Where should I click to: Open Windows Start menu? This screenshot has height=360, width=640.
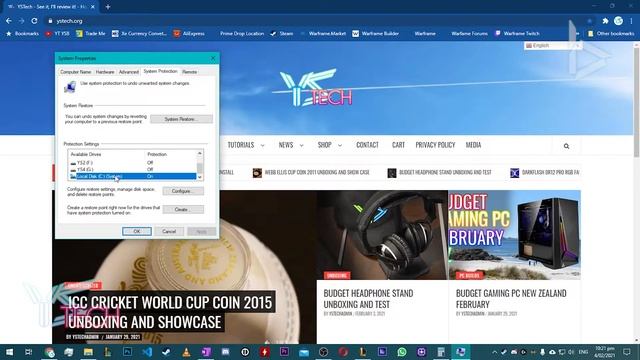coord(9,352)
